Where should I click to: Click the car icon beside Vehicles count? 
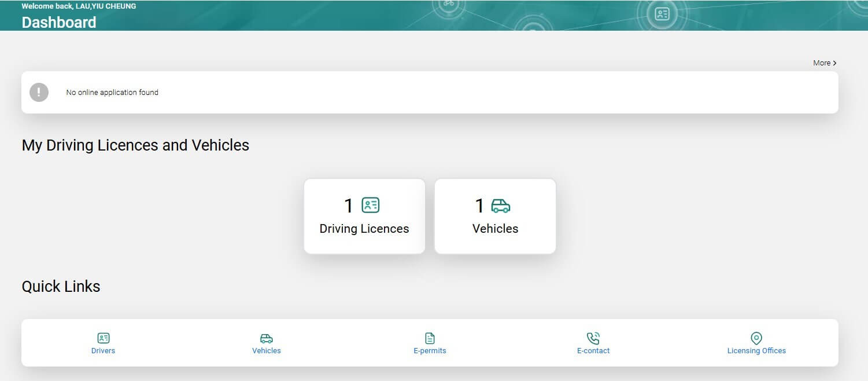coord(501,206)
